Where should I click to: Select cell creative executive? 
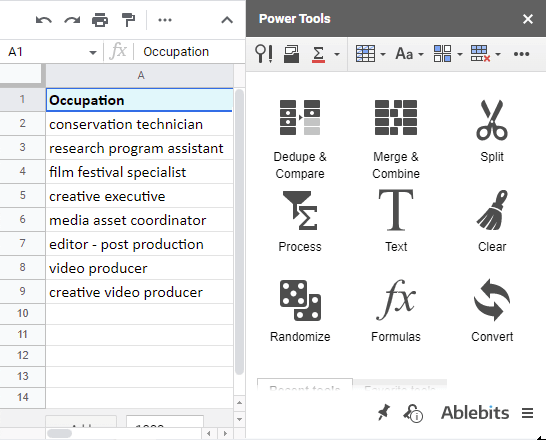[x=139, y=196]
